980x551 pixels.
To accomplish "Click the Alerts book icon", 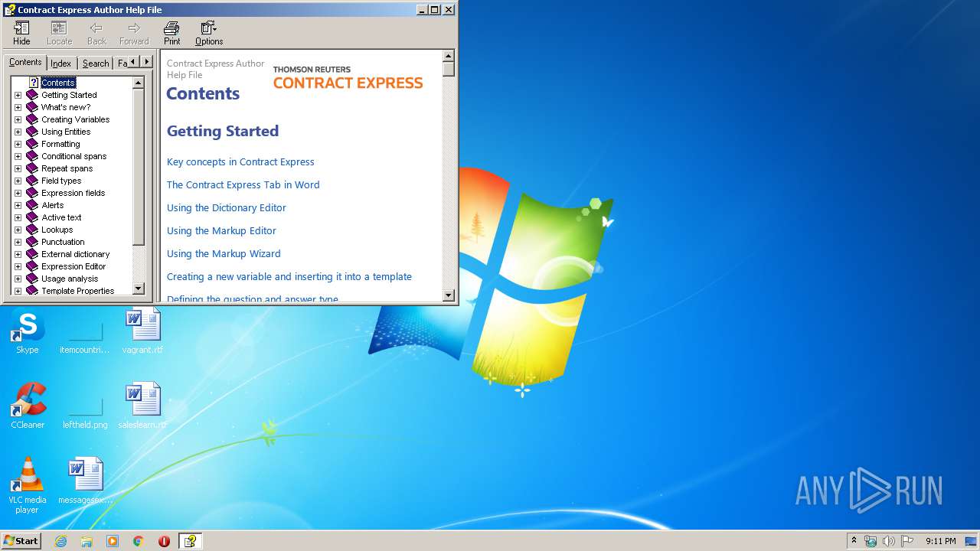I will pos(32,205).
